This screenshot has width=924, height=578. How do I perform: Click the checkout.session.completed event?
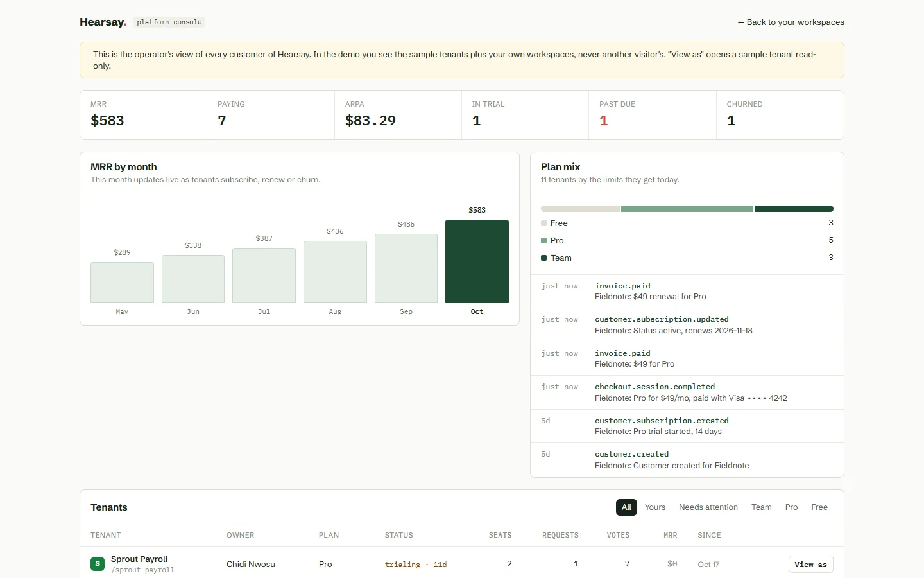tap(687, 392)
